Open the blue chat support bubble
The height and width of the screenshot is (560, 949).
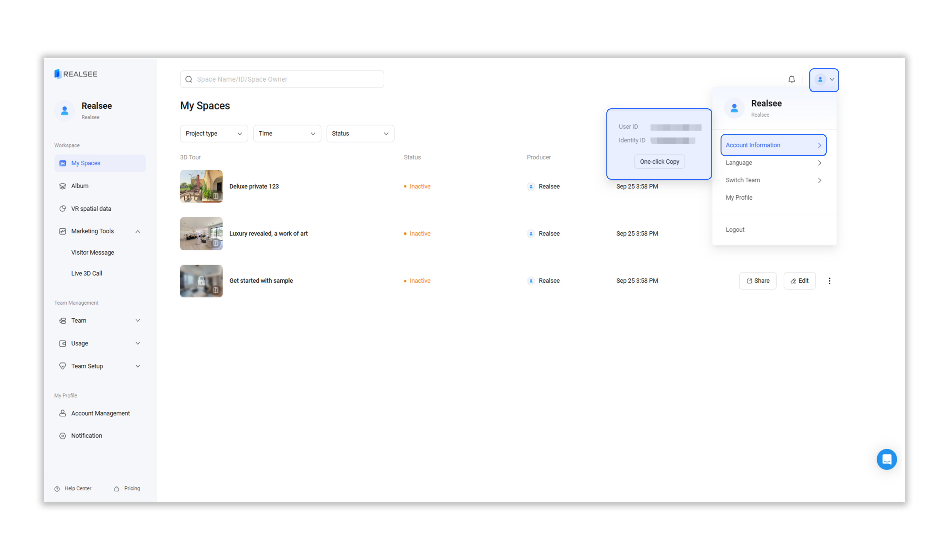tap(886, 459)
